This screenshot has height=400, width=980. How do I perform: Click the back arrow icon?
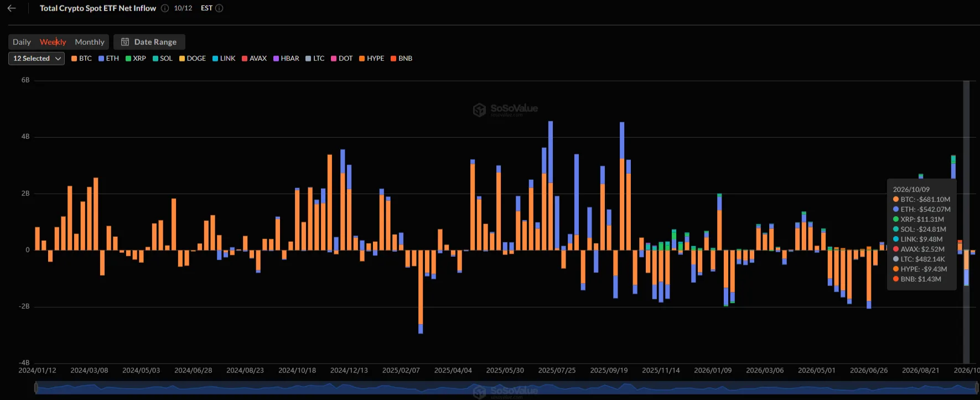[12, 8]
